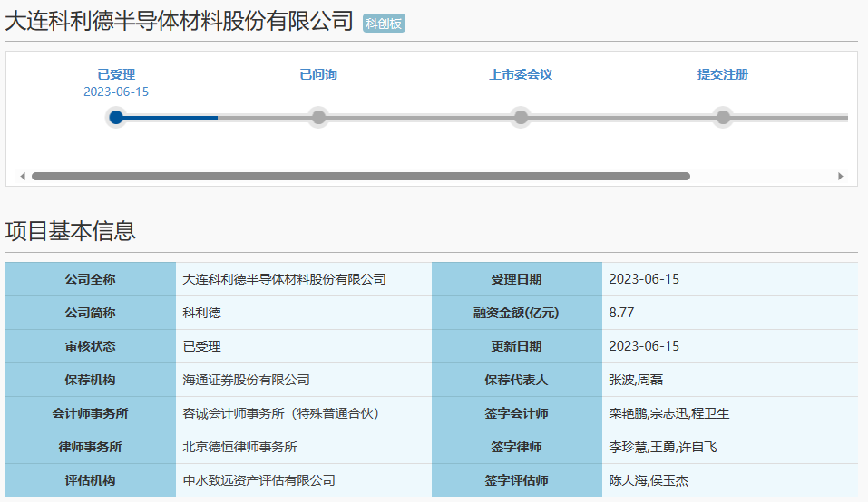This screenshot has width=868, height=502.
Task: Click the 保荐代表人 header cell
Action: pyautogui.click(x=517, y=380)
